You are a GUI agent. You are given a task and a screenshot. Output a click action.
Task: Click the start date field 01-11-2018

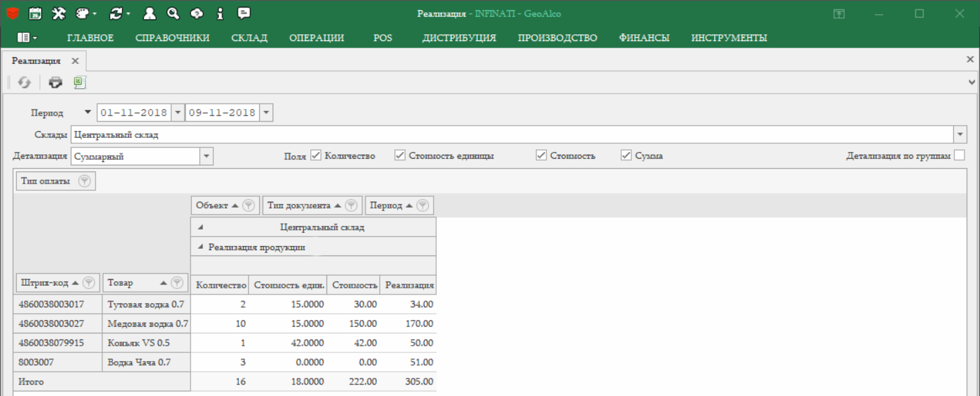[135, 112]
